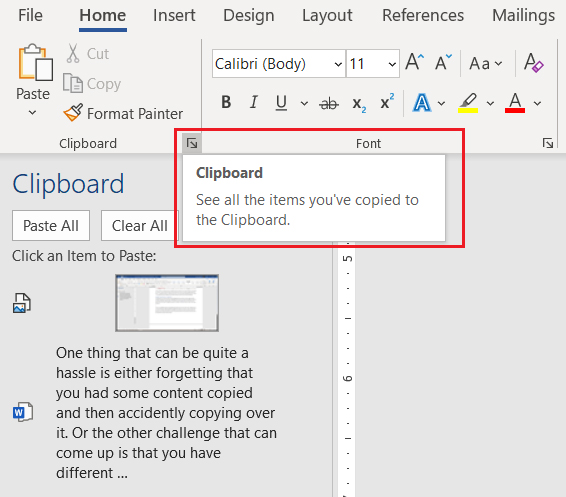Click the Paste All button
This screenshot has width=566, height=497.
click(51, 226)
